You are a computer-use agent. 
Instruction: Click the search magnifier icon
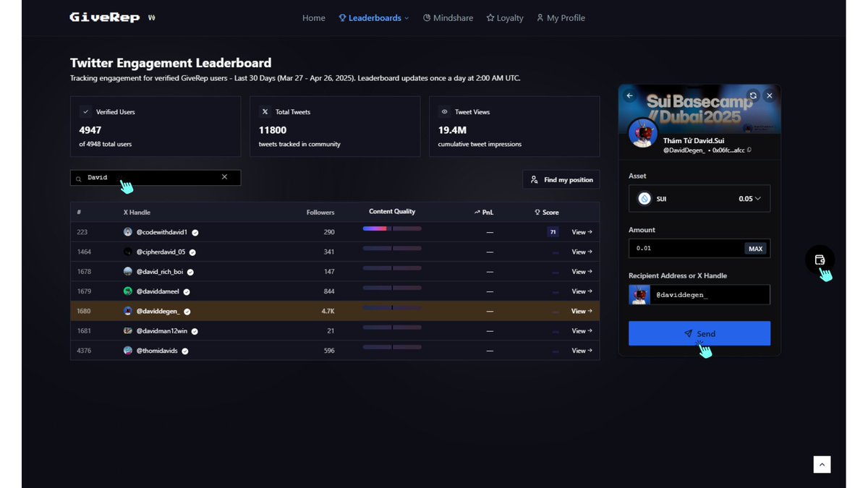point(79,179)
